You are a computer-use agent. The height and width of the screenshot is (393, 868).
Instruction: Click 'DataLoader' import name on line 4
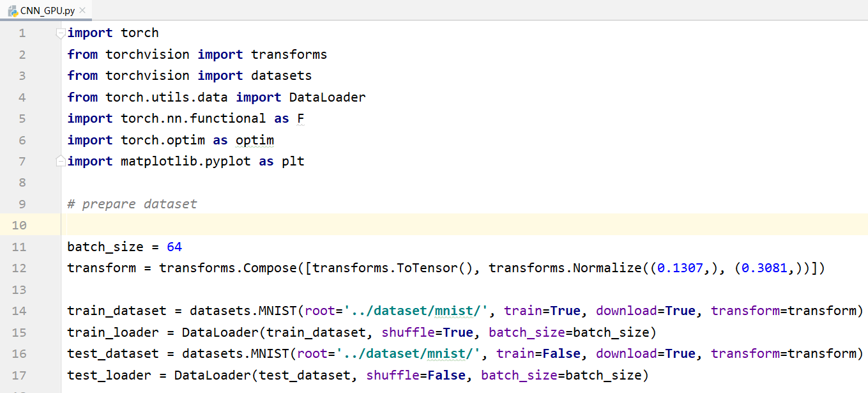point(328,97)
